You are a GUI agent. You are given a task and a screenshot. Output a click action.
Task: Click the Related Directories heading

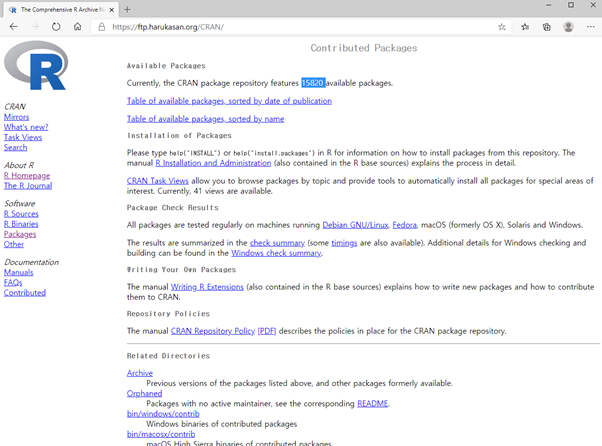click(168, 356)
